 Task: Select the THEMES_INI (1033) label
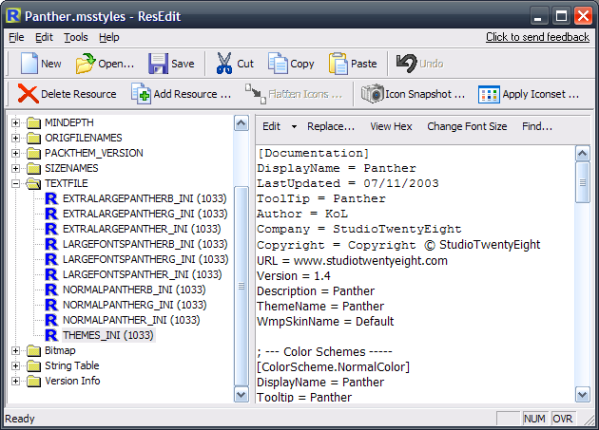pos(108,335)
